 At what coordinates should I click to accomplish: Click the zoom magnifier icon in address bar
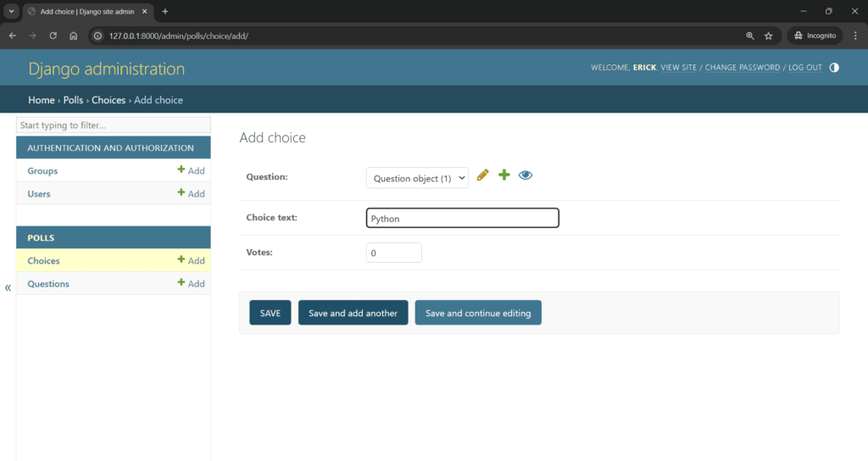tap(750, 36)
